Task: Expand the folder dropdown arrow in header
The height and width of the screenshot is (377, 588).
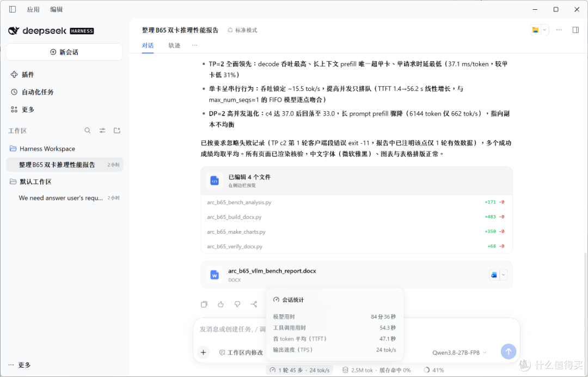Action: click(545, 30)
